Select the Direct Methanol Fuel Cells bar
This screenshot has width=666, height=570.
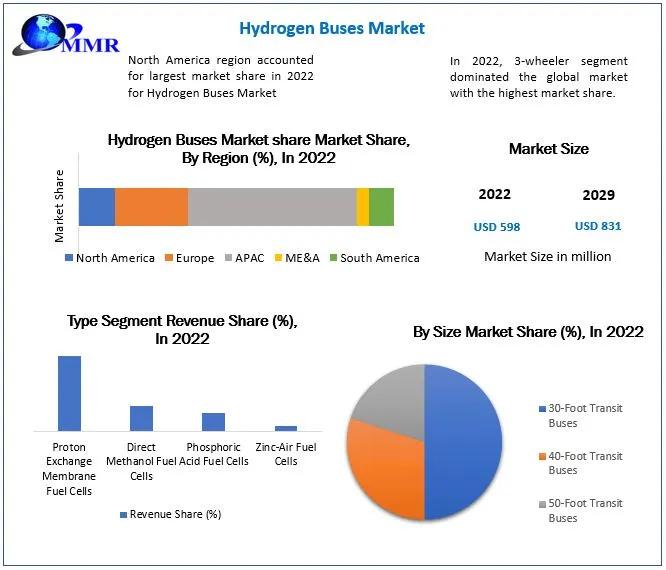(141, 419)
